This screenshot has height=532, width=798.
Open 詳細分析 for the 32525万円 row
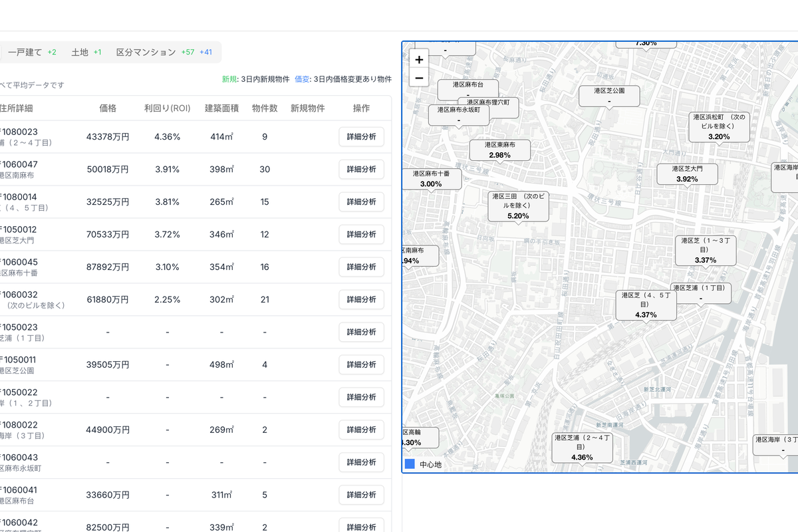click(361, 201)
